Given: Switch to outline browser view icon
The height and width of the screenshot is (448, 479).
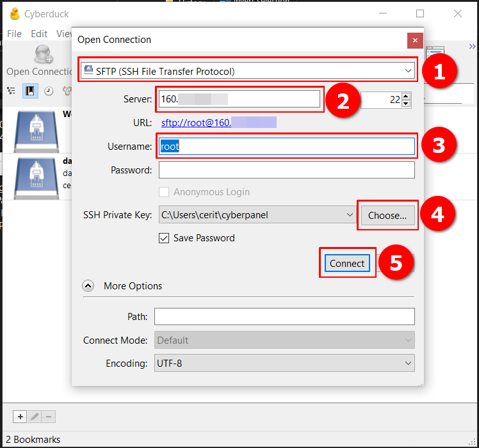Looking at the screenshot, I should (12, 91).
